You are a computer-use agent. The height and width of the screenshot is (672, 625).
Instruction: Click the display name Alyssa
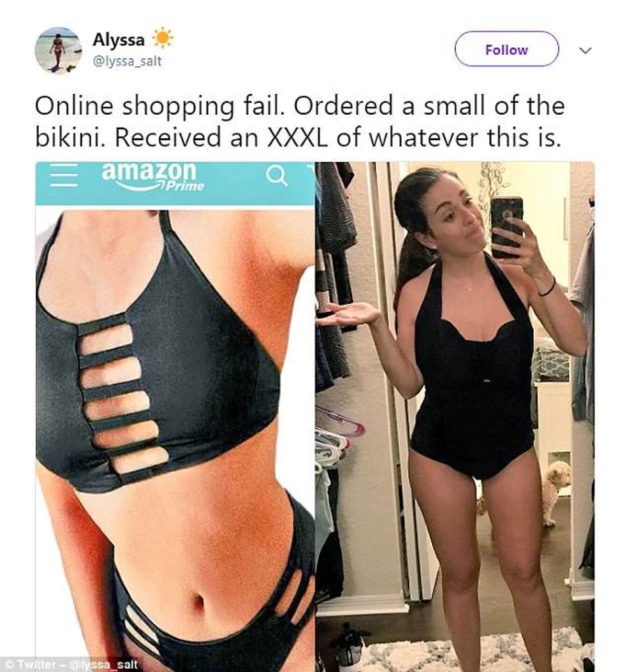(119, 40)
